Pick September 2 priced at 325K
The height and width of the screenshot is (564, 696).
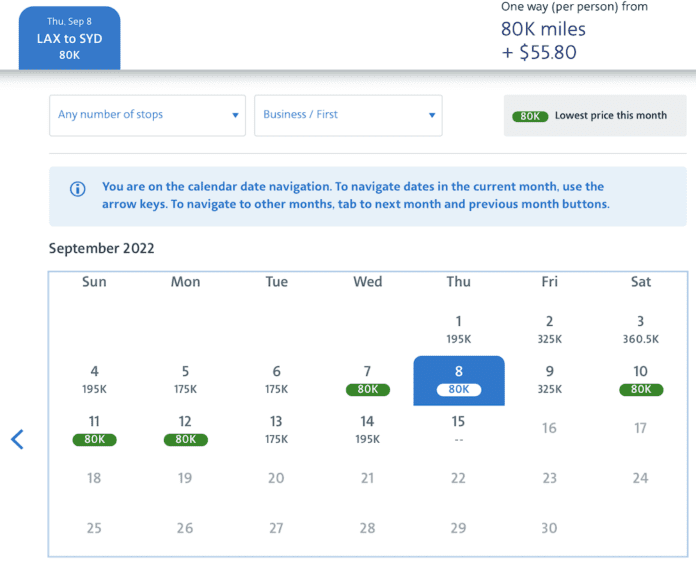click(549, 329)
